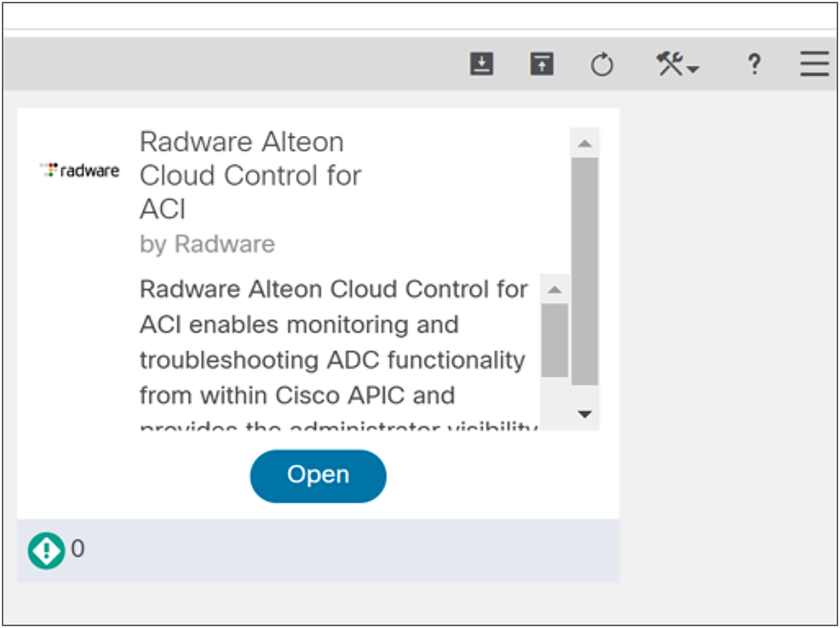Screen dimensions: 840x628
Task: Click outer scrollbar up arrow on card
Action: point(584,143)
